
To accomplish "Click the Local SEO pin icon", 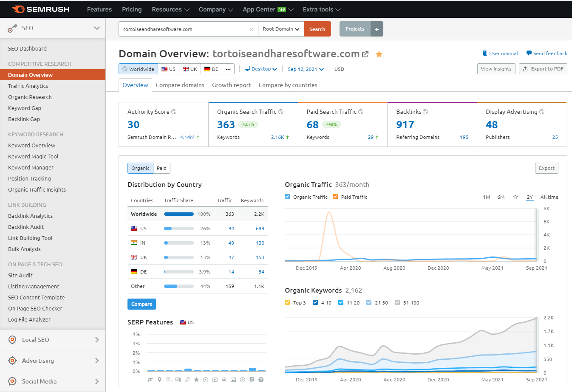I will tap(12, 340).
